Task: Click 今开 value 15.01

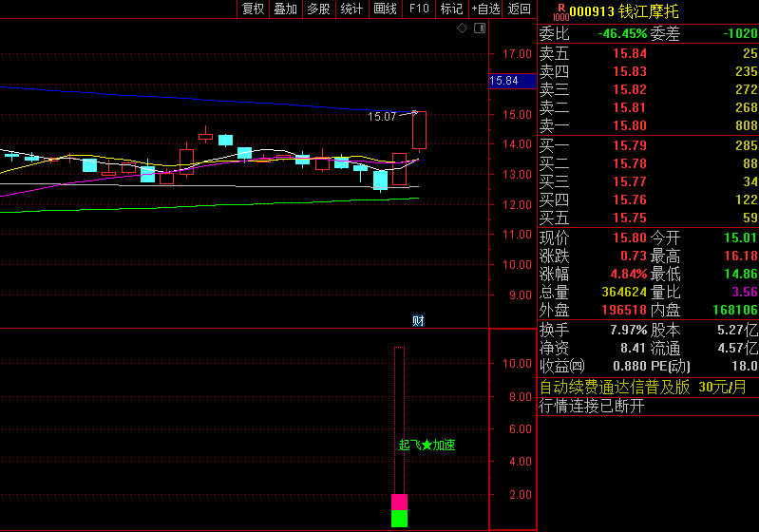Action: (x=741, y=237)
